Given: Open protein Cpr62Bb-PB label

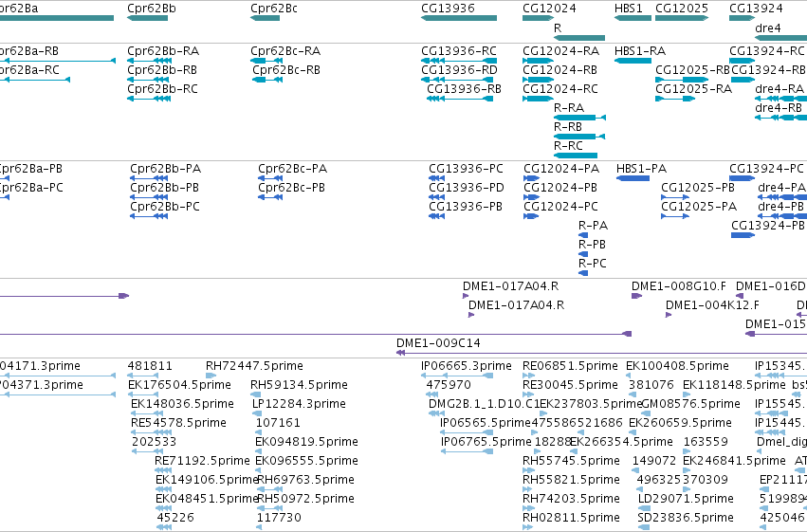Looking at the screenshot, I should 164,189.
